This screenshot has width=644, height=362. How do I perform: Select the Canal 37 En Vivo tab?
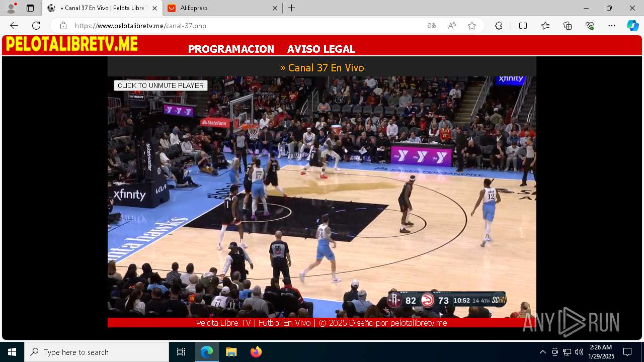pyautogui.click(x=102, y=8)
